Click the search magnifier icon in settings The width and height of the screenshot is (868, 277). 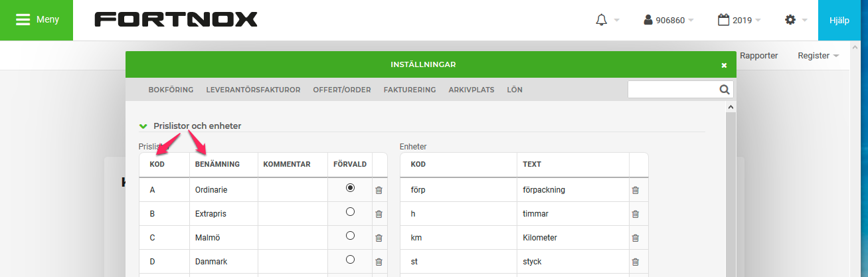coord(725,89)
